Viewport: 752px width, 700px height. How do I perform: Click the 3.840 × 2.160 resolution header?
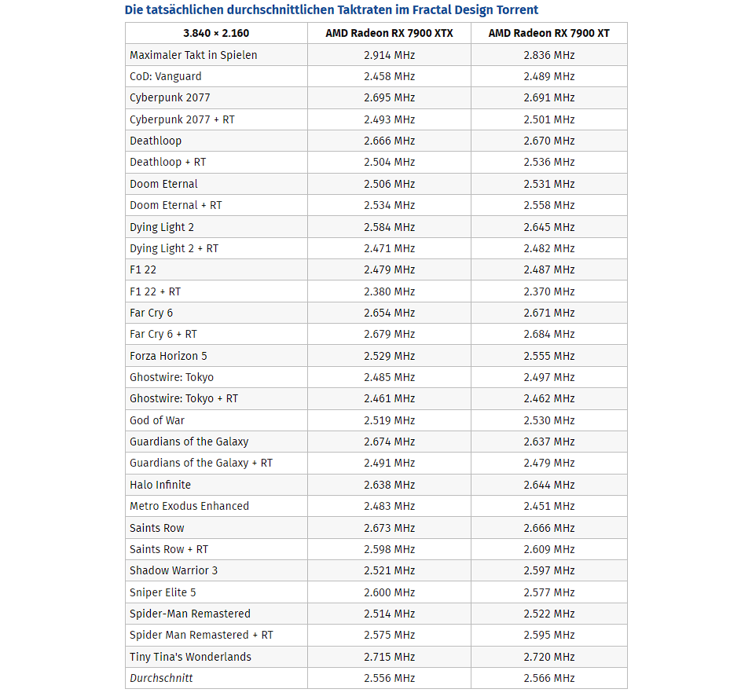coord(216,34)
